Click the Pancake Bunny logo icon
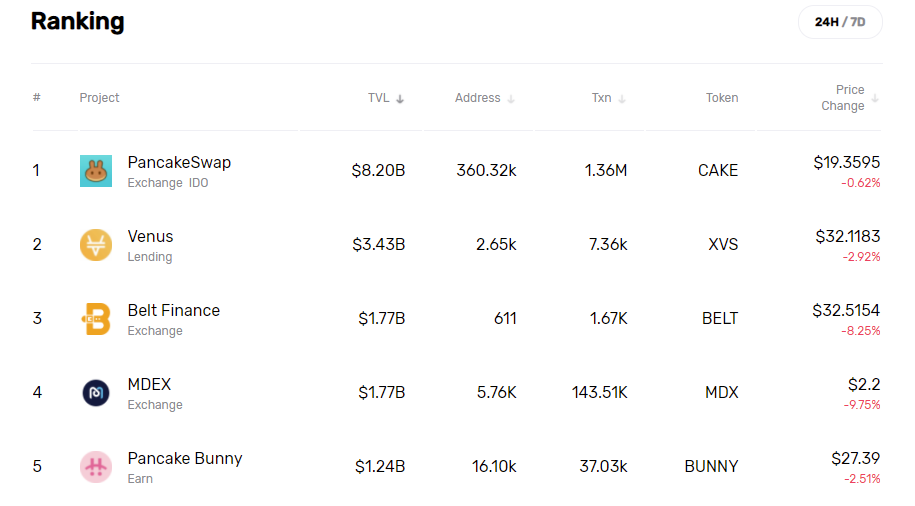The width and height of the screenshot is (915, 506). tap(96, 467)
